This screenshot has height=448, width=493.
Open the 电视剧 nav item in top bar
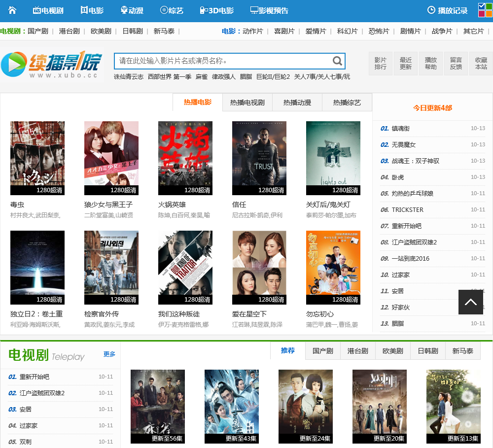click(48, 11)
